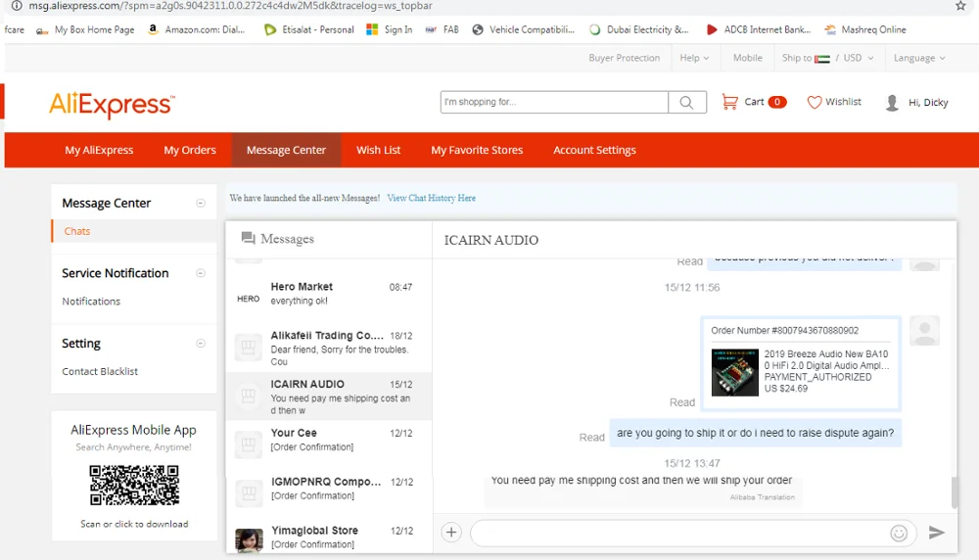The height and width of the screenshot is (560, 979).
Task: Select the Message Center tab
Action: point(286,150)
